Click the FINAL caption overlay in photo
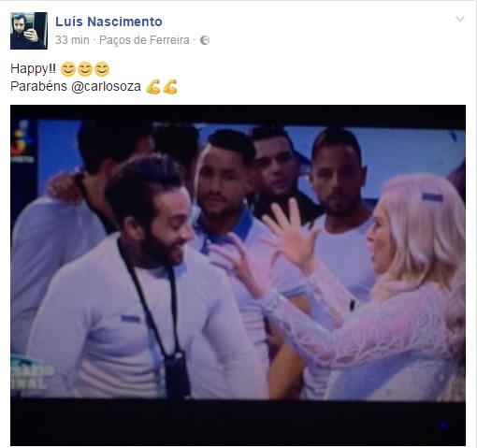 coord(31,378)
